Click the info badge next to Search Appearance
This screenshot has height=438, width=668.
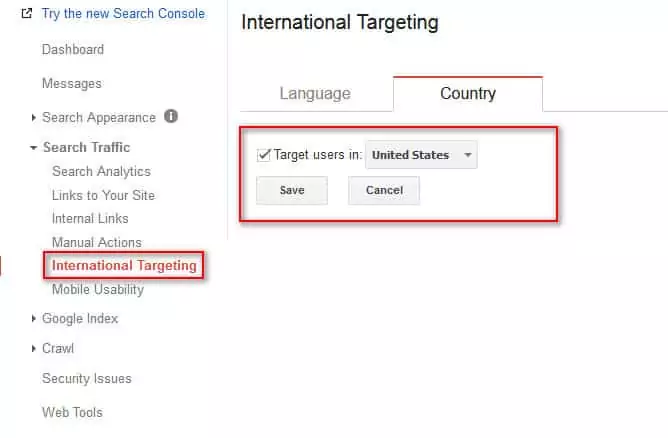pos(171,116)
